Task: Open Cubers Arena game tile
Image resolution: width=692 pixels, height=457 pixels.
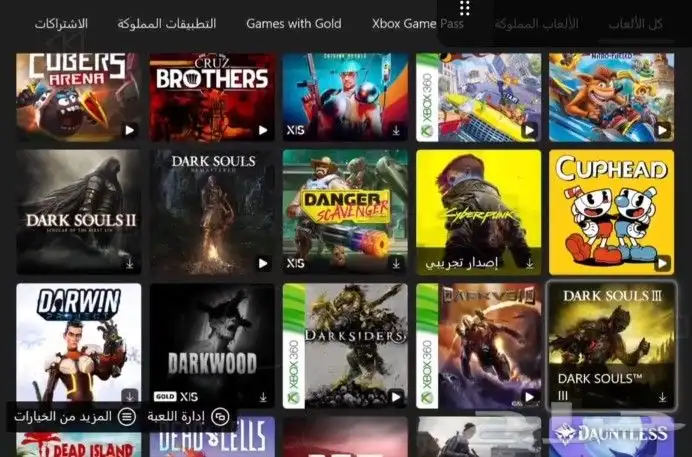Action: tap(79, 97)
